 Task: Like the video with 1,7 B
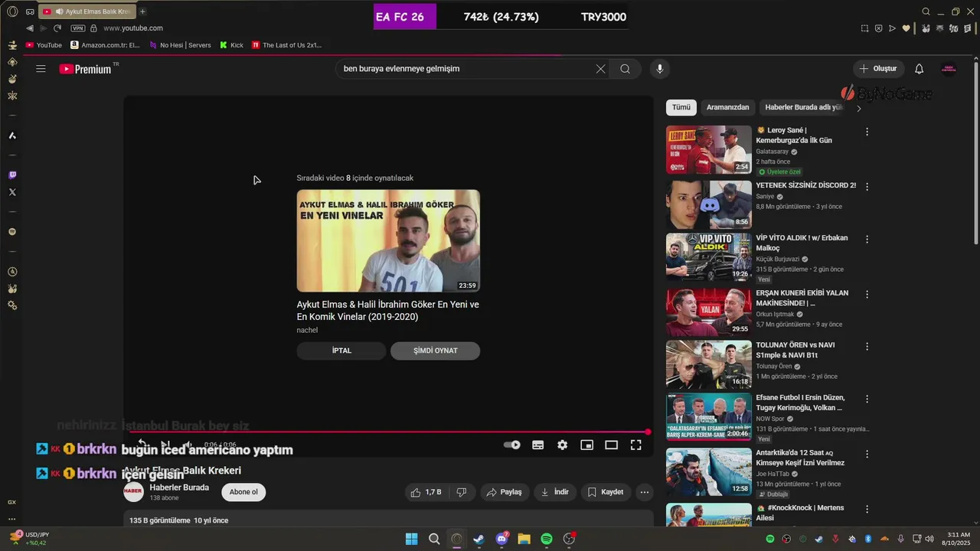pos(426,492)
